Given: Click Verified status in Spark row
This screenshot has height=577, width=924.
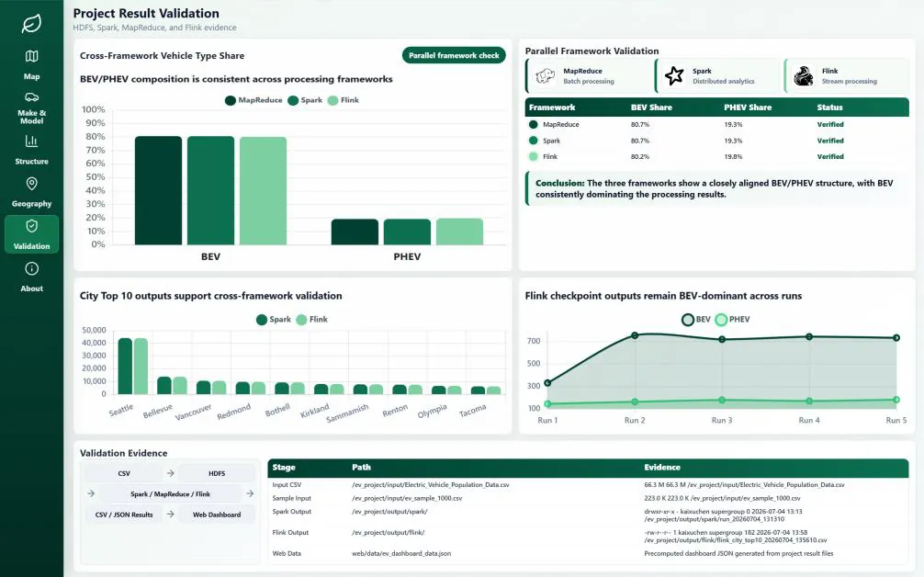Looking at the screenshot, I should click(x=830, y=141).
